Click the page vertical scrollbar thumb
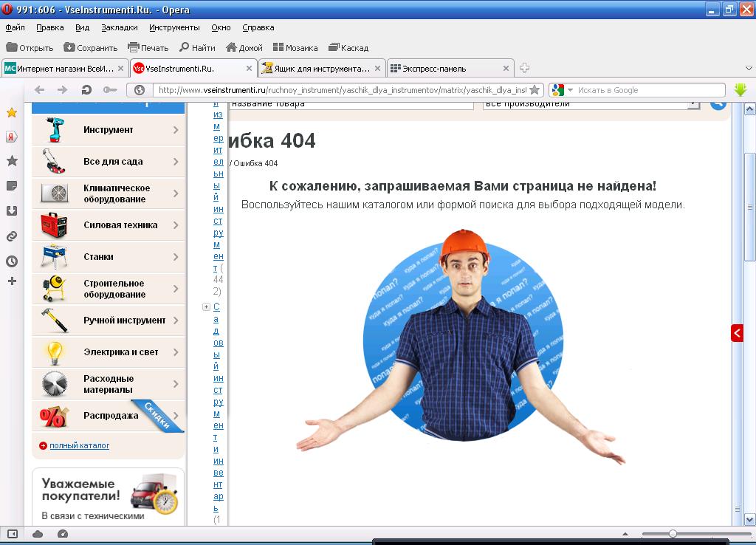 click(749, 208)
